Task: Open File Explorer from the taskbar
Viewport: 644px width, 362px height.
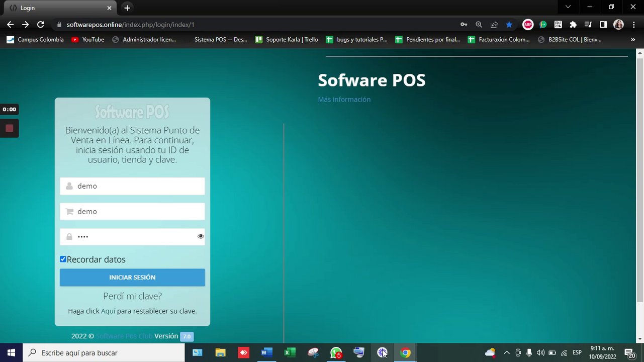Action: click(x=220, y=352)
